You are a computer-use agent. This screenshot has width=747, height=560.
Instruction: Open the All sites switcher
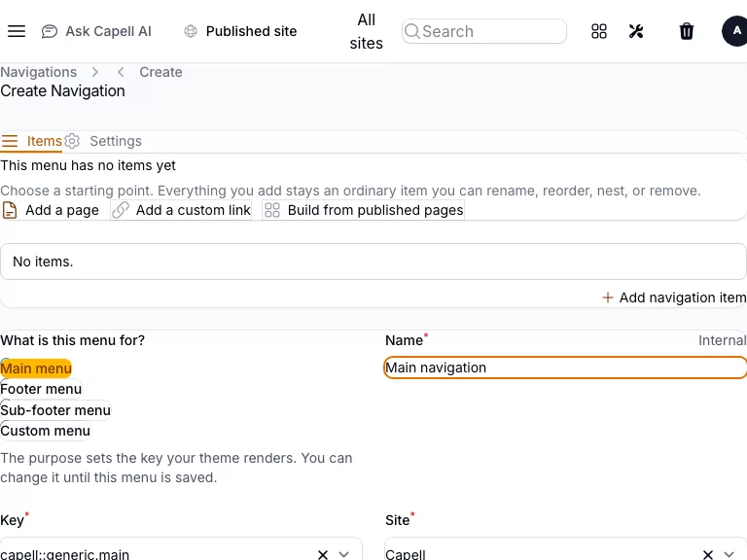(x=366, y=31)
